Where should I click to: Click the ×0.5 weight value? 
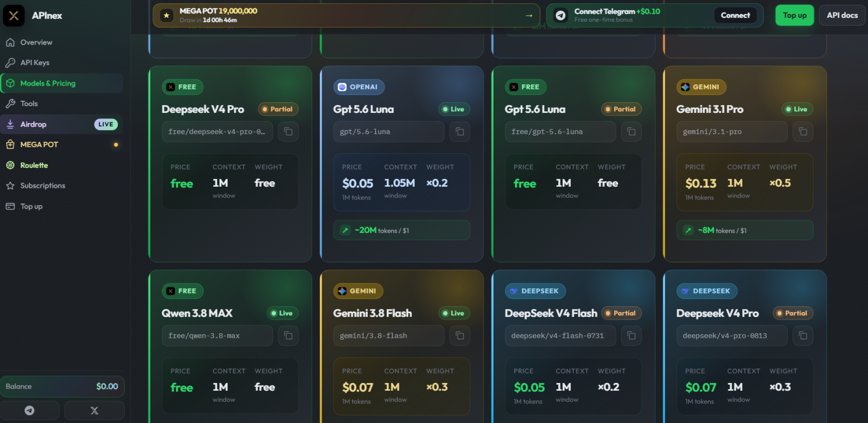780,183
